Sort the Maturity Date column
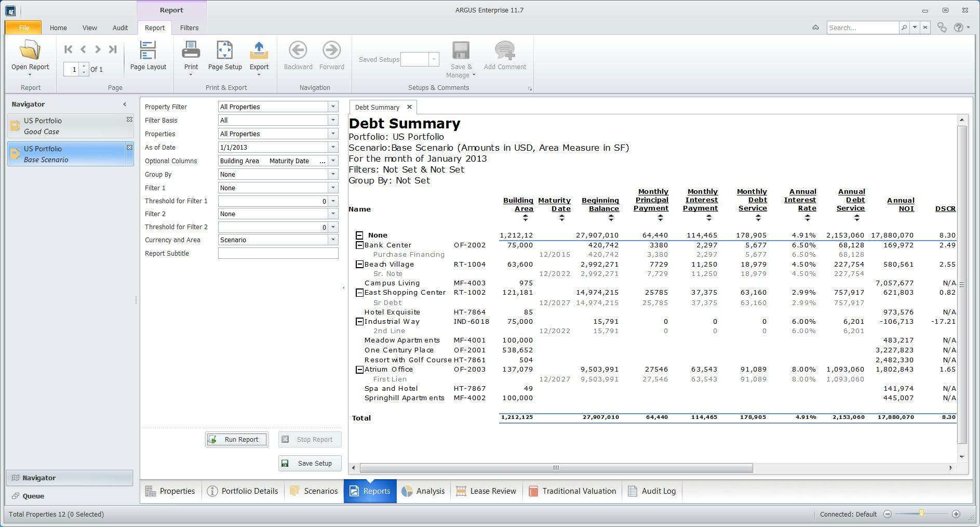The width and height of the screenshot is (980, 527). pos(561,216)
